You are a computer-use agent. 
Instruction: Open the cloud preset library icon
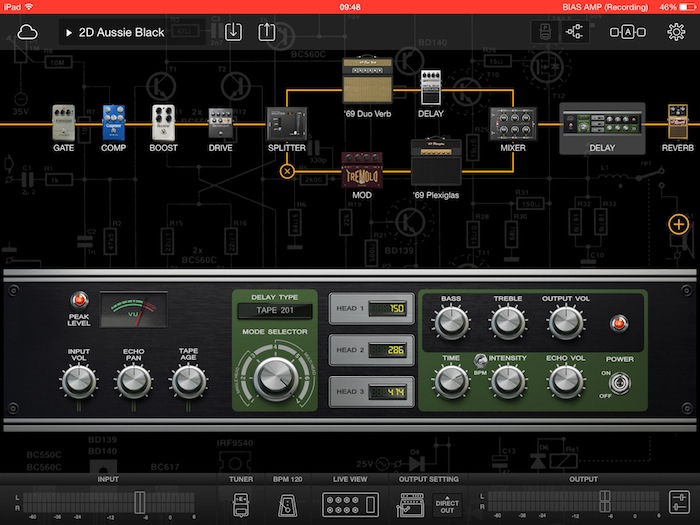[27, 32]
